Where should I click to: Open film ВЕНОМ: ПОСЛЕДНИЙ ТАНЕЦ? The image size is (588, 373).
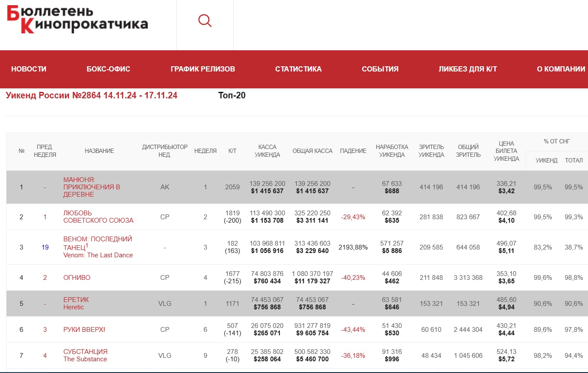[98, 247]
